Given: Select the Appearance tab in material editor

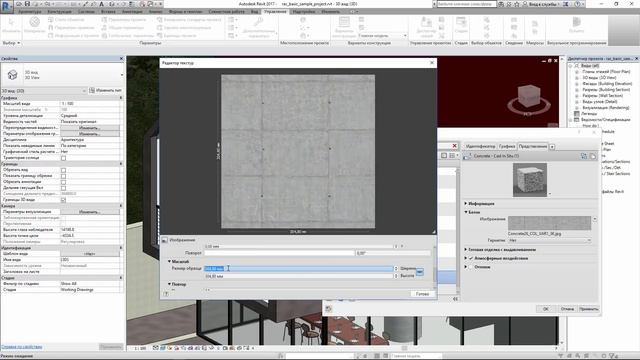Looking at the screenshot, I should (x=533, y=146).
